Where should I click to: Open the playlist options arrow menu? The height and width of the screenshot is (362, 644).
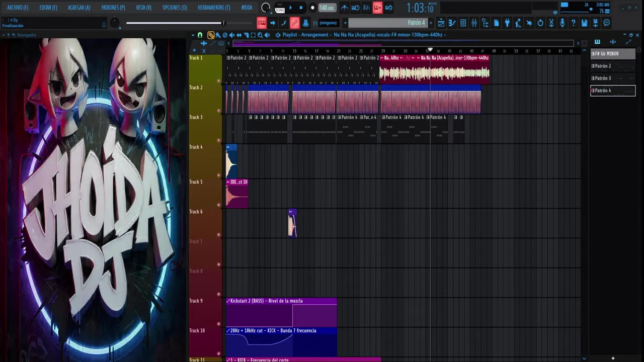pyautogui.click(x=193, y=35)
